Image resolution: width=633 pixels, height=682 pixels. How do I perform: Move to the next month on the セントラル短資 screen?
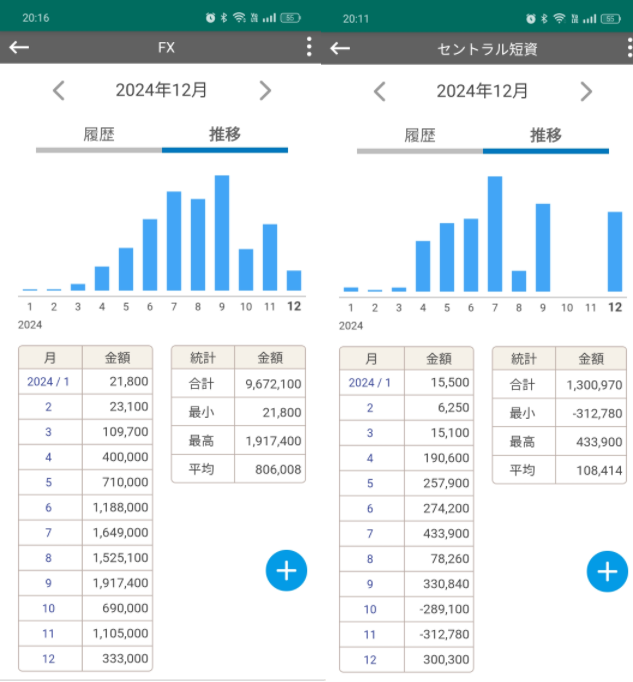586,92
